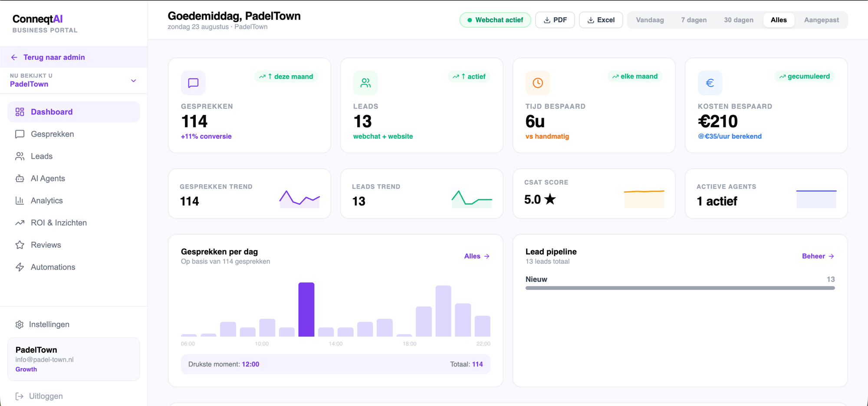This screenshot has height=406, width=868.
Task: Click the ROI & Inzichten trend icon
Action: pos(20,223)
